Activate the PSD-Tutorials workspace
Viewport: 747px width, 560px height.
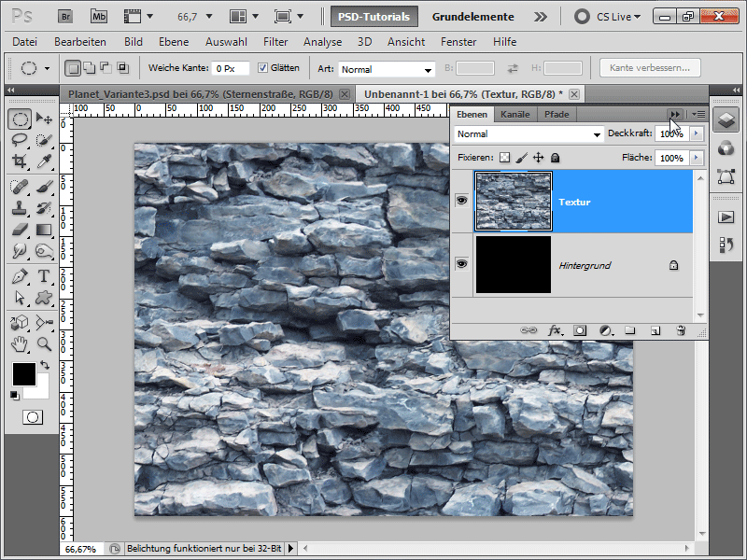pyautogui.click(x=374, y=17)
